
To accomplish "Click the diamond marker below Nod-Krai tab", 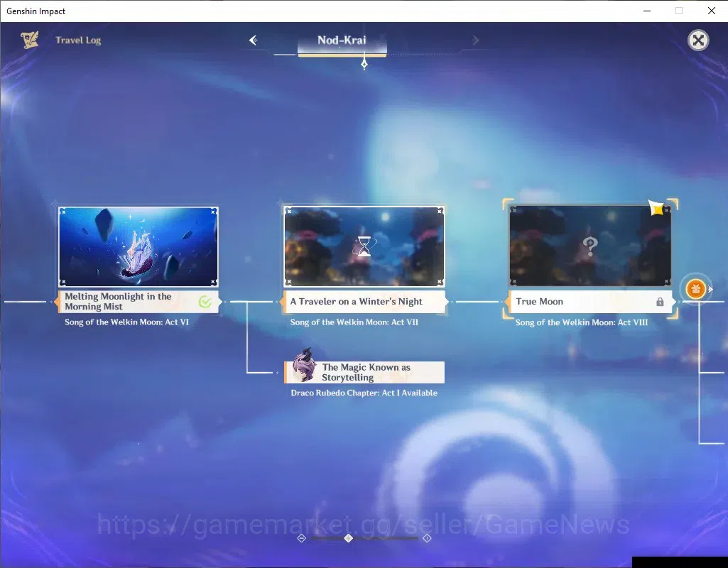I will pos(364,64).
